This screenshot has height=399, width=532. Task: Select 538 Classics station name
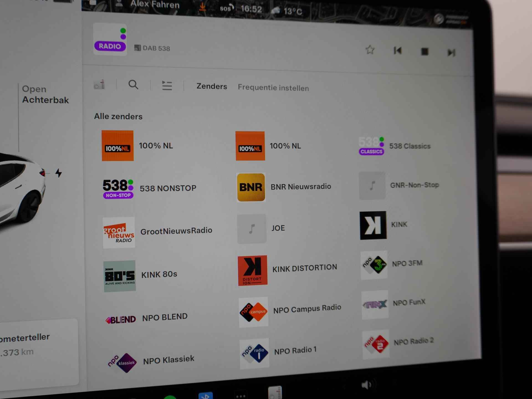410,146
